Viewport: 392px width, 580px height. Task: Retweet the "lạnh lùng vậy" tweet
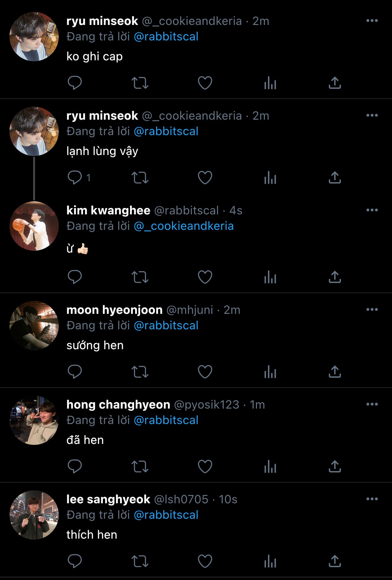click(140, 178)
